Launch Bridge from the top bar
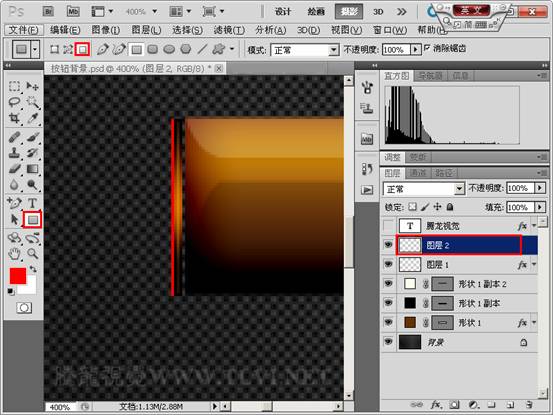 click(x=48, y=11)
